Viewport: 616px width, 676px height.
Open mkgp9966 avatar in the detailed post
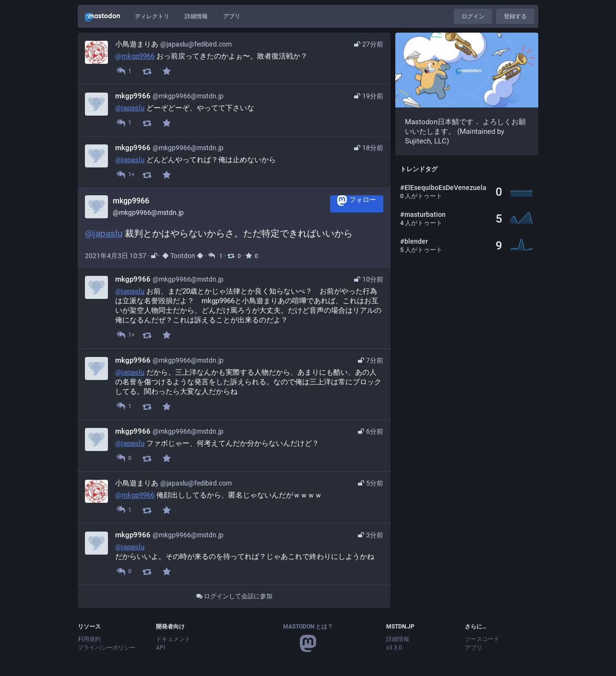coord(96,207)
